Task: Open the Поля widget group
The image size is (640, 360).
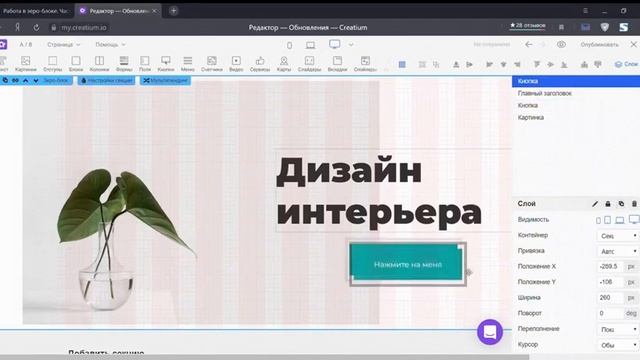Action: (145, 64)
